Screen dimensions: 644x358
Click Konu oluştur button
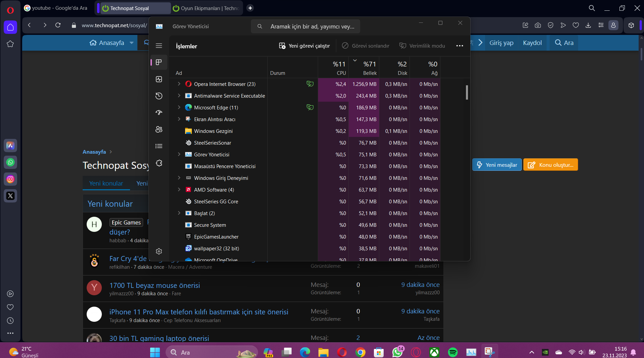tap(551, 165)
